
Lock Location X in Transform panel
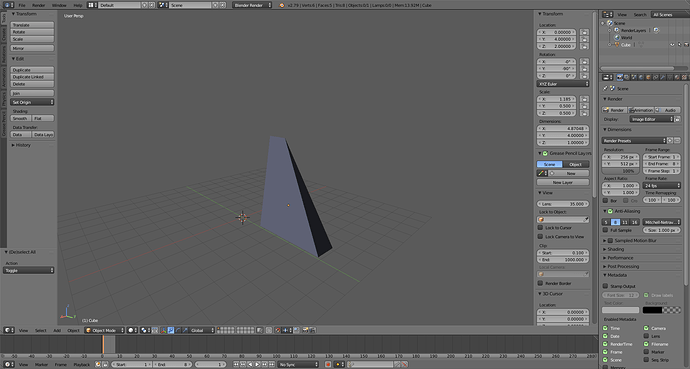coord(584,32)
